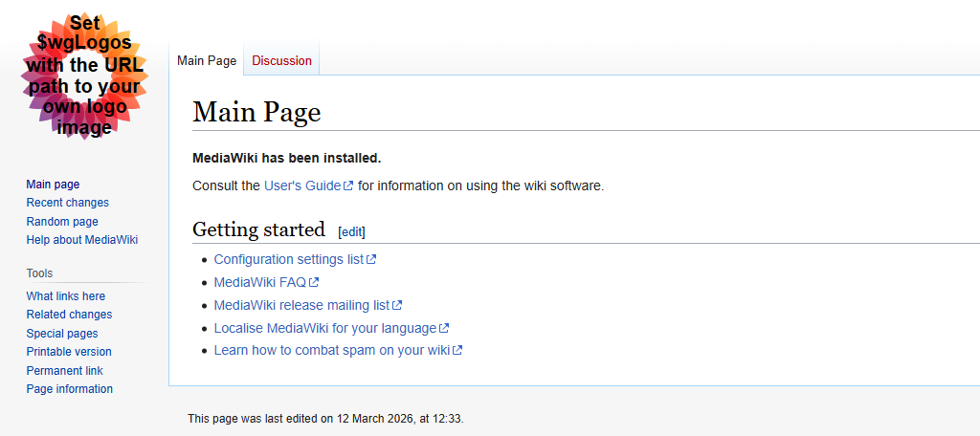Screen dimensions: 980x436
Task: Open the MediaWiki FAQ link
Action: pos(260,282)
